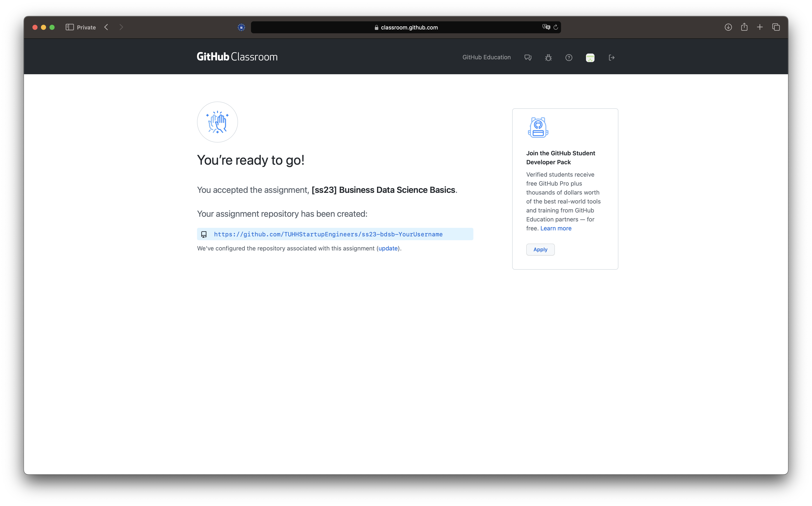This screenshot has height=506, width=812.
Task: Toggle the Safari sidebar icon
Action: pyautogui.click(x=70, y=27)
